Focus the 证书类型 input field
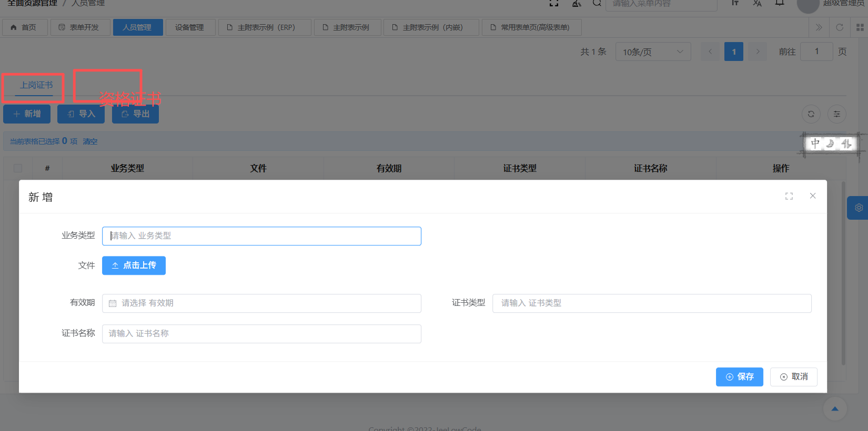Image resolution: width=868 pixels, height=431 pixels. pos(651,303)
